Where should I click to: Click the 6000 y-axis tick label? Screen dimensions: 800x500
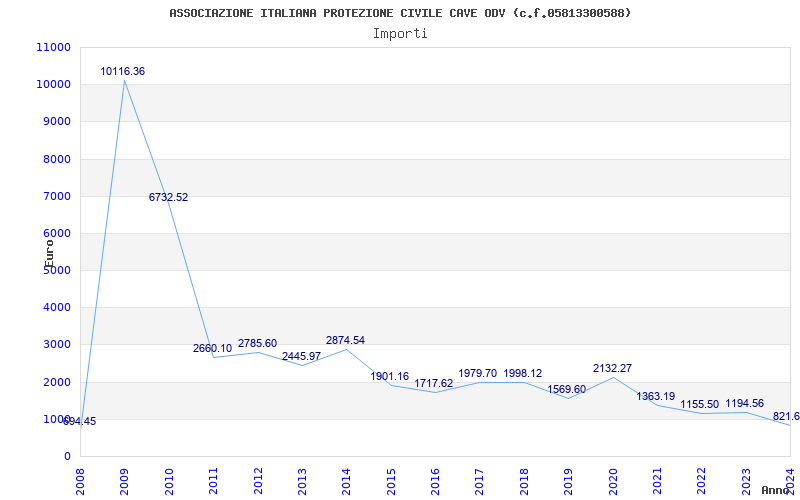point(56,234)
